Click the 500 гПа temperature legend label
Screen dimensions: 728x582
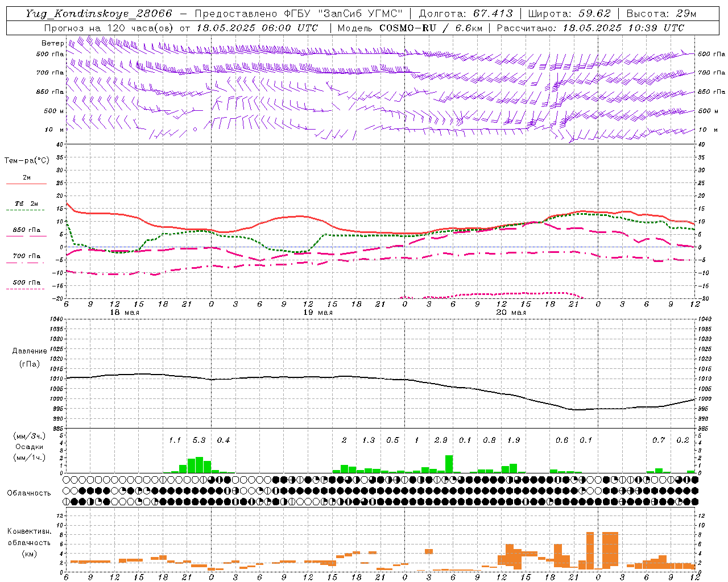[27, 282]
